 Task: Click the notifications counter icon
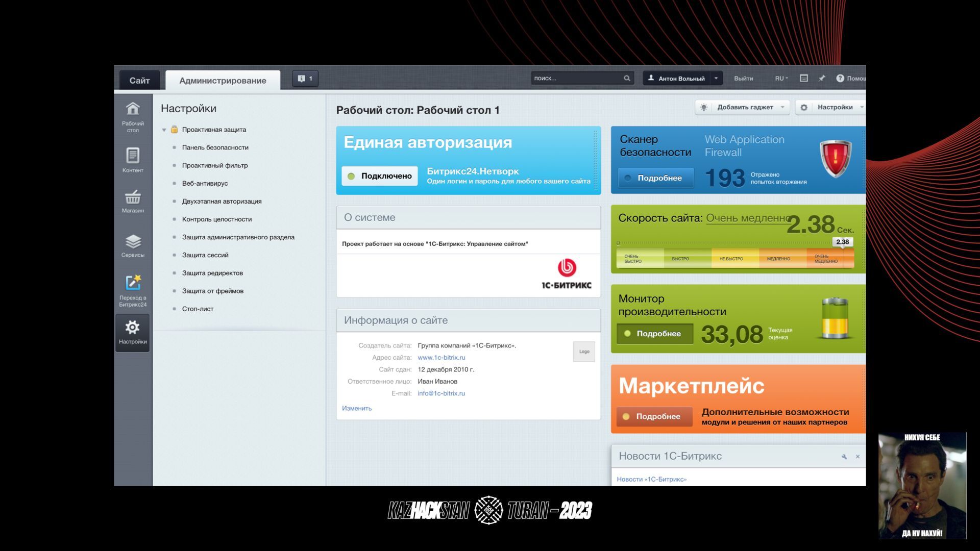pos(305,79)
